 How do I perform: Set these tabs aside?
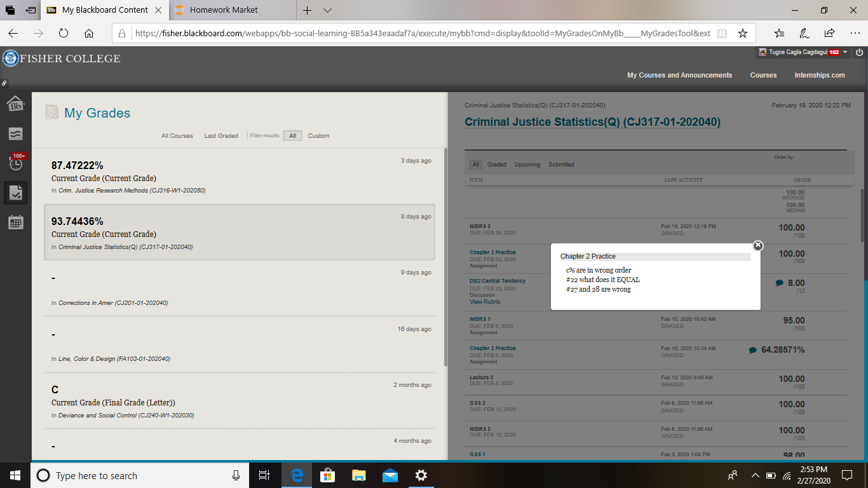31,10
